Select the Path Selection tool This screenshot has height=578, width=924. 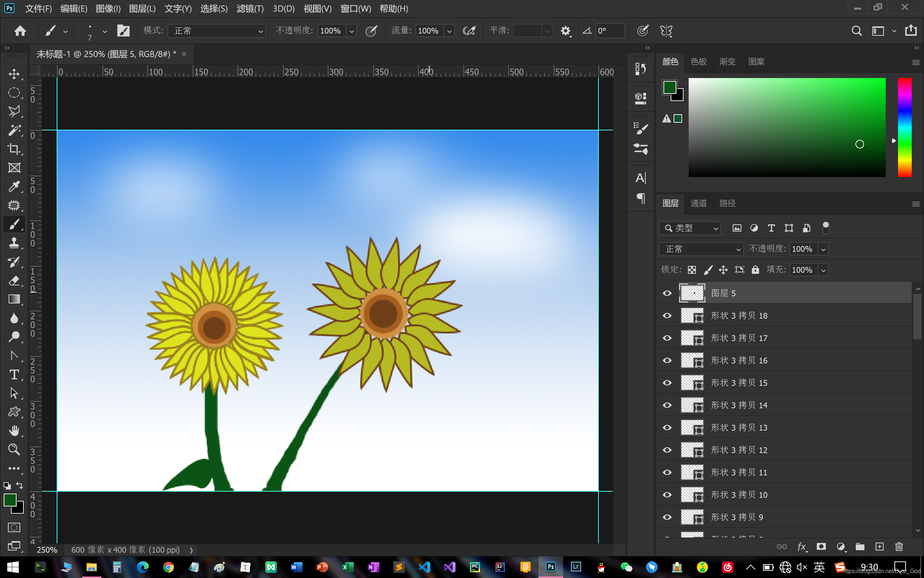(14, 393)
